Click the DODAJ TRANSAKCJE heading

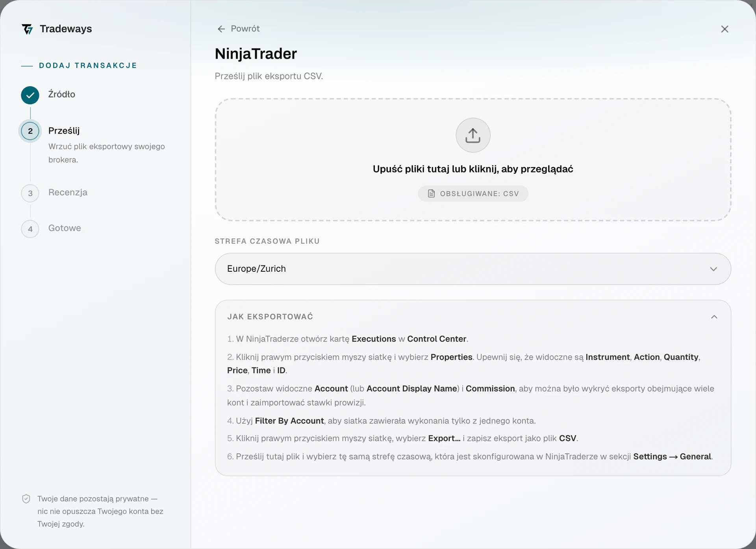point(88,65)
